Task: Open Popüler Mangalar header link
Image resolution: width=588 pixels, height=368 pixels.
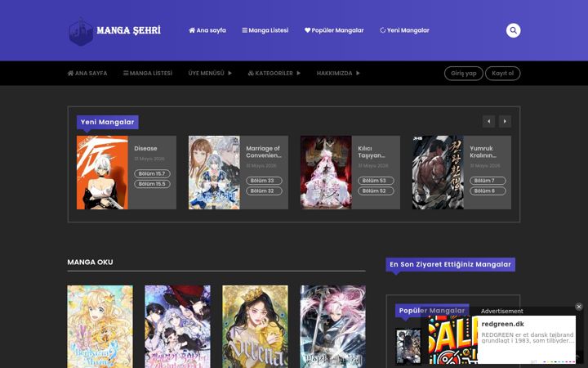Action: coord(334,30)
